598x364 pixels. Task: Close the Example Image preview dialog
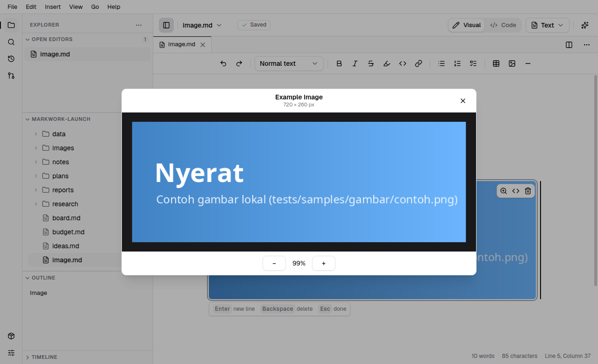pos(463,101)
